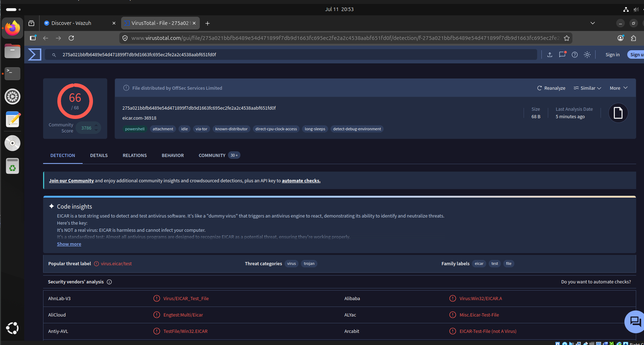Reload the page with the refresh icon
644x345 pixels.
pos(71,38)
